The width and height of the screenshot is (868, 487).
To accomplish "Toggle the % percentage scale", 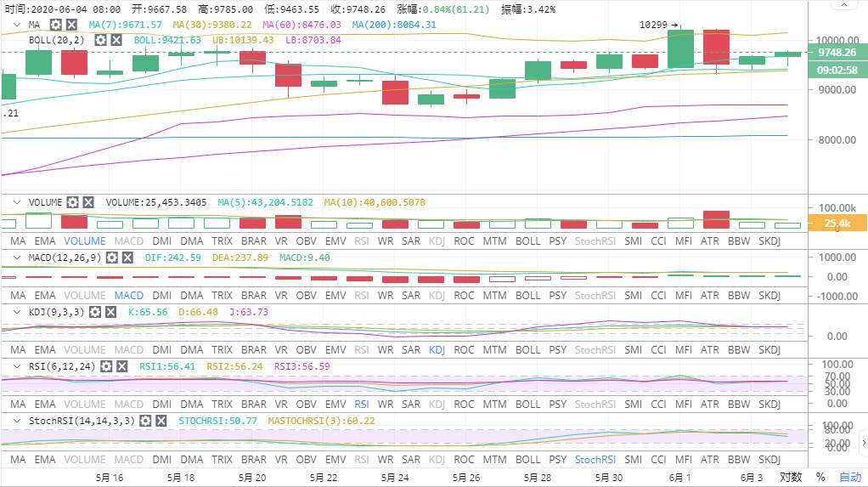I will (x=820, y=477).
